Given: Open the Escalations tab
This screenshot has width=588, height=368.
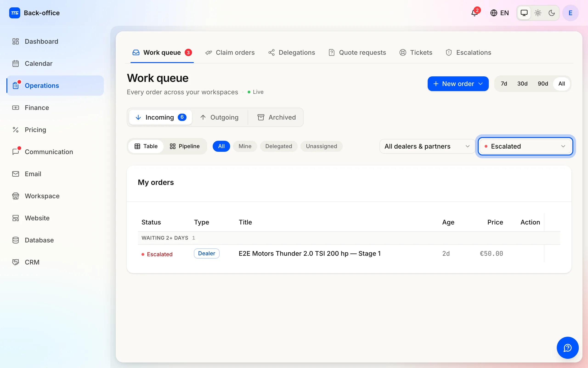Looking at the screenshot, I should (x=468, y=53).
